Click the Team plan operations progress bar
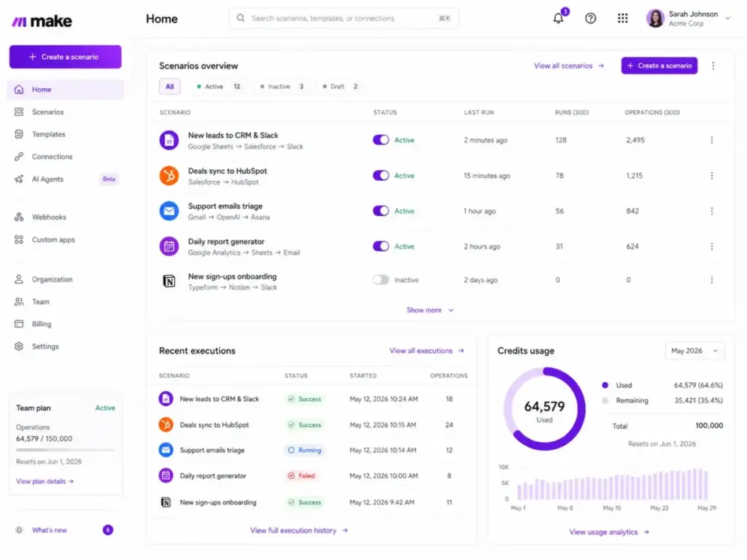The width and height of the screenshot is (747, 560). point(66,449)
